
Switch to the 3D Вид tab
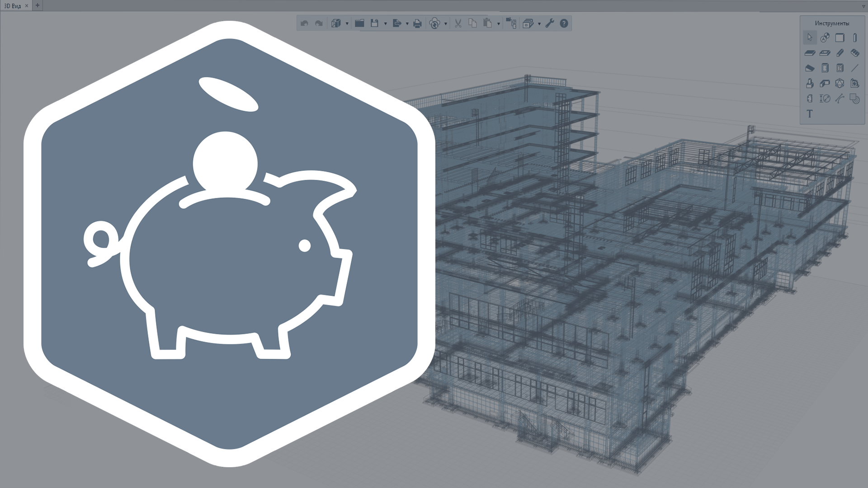tap(13, 6)
